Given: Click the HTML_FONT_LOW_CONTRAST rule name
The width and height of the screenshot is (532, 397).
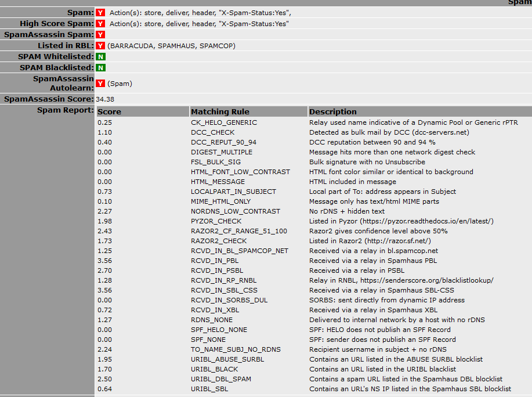Looking at the screenshot, I should [241, 172].
